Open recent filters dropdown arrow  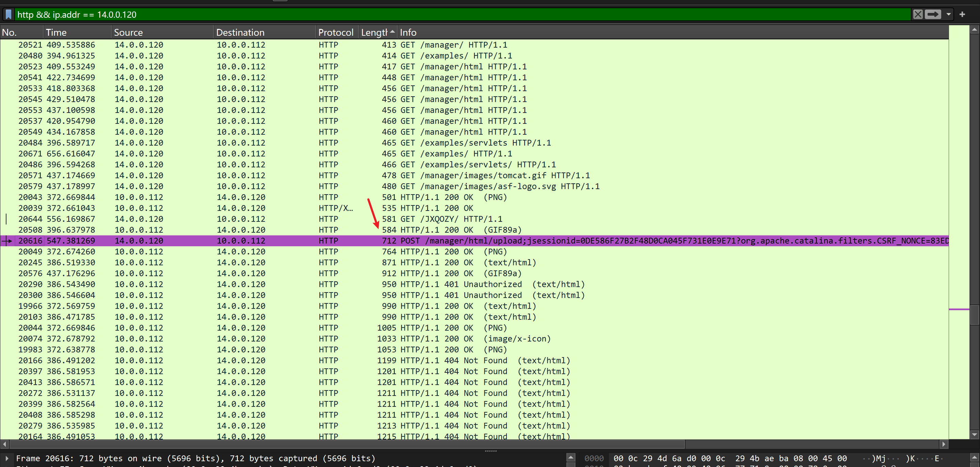[x=948, y=14]
